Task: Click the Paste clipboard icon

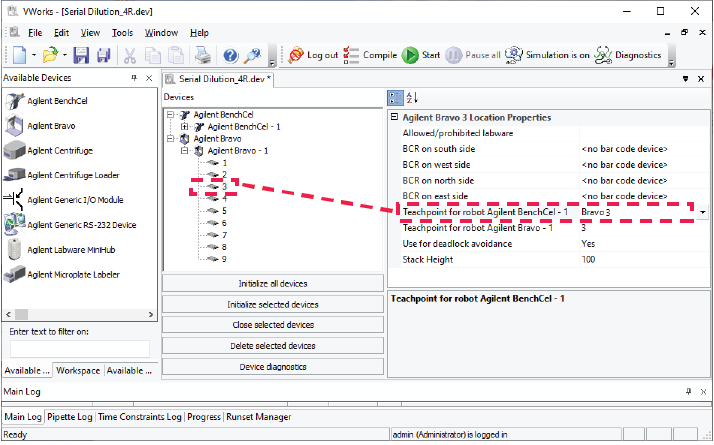Action: (176, 55)
